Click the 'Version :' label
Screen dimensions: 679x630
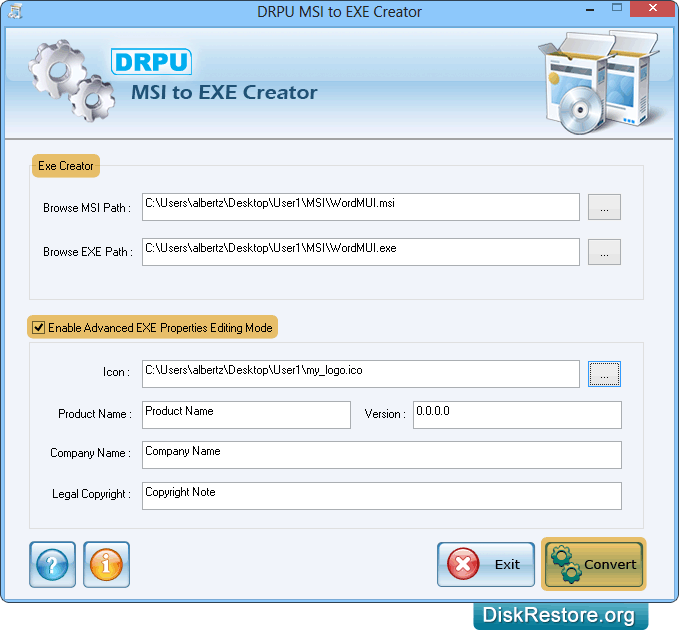385,414
